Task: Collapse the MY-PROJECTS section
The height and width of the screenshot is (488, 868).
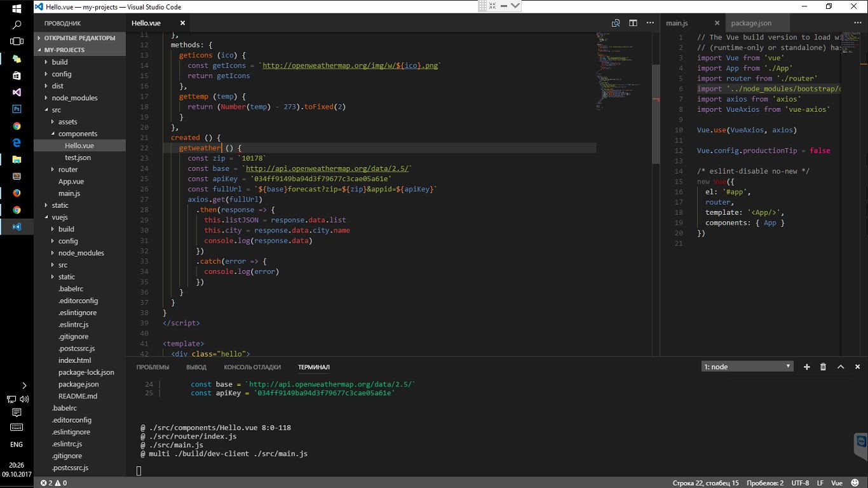Action: click(x=80, y=50)
